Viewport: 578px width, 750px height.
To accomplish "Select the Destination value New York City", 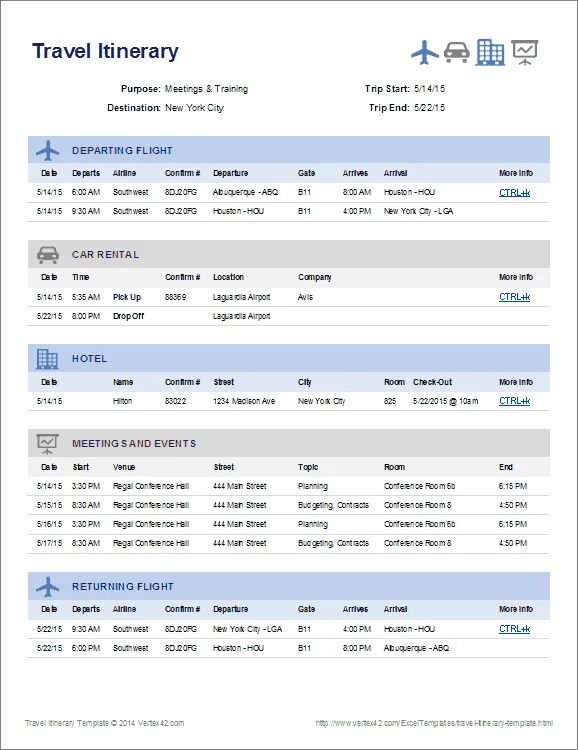I will click(194, 108).
